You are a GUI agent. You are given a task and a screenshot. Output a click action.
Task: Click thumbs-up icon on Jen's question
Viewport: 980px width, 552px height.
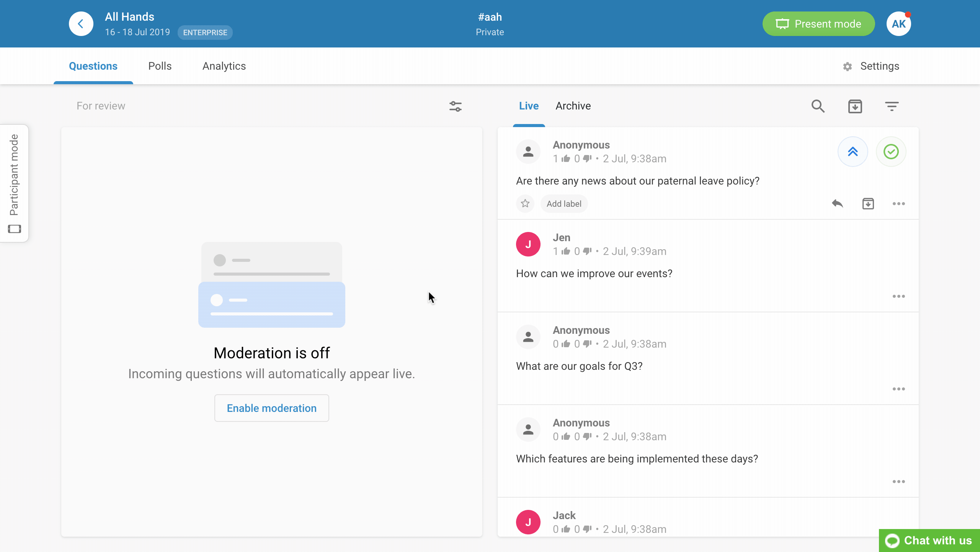[566, 251]
